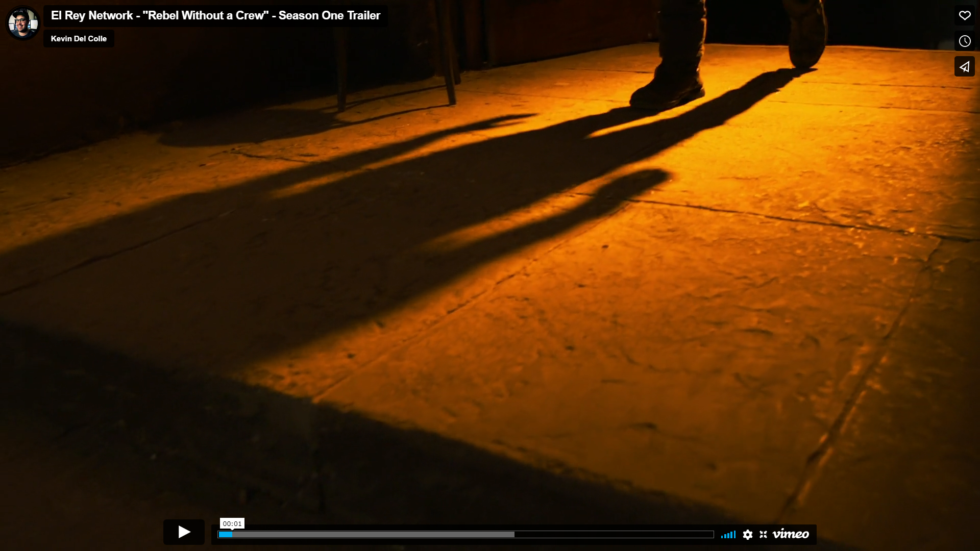Set volume to minimum on the shortest bar
The image size is (980, 551).
[722, 536]
